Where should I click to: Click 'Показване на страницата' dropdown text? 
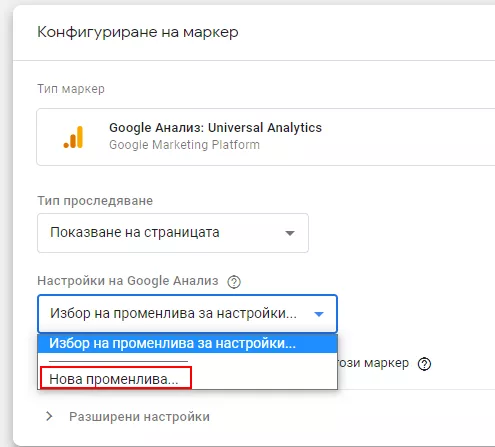[x=135, y=232]
